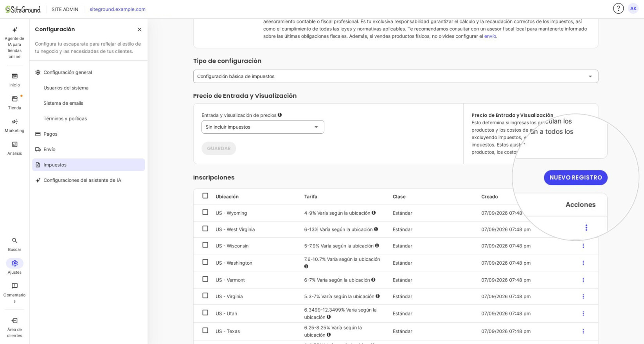Show rate info icon for US - Virginia

[x=378, y=296]
